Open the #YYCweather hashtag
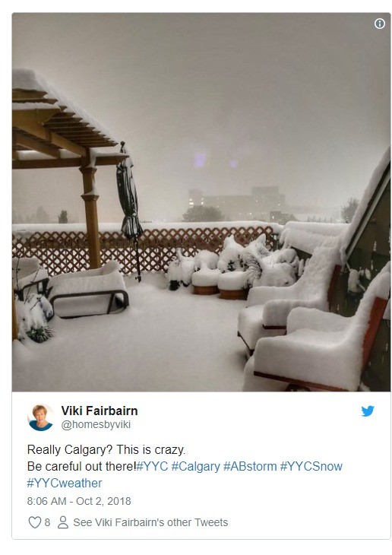392x555 pixels. (65, 483)
